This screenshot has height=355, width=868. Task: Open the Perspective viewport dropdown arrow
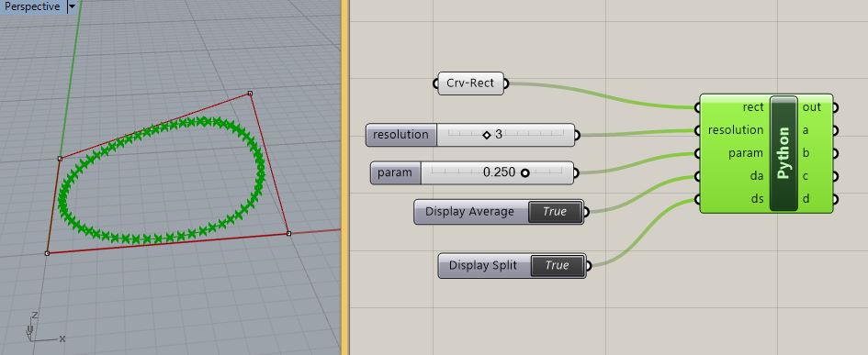click(x=72, y=6)
